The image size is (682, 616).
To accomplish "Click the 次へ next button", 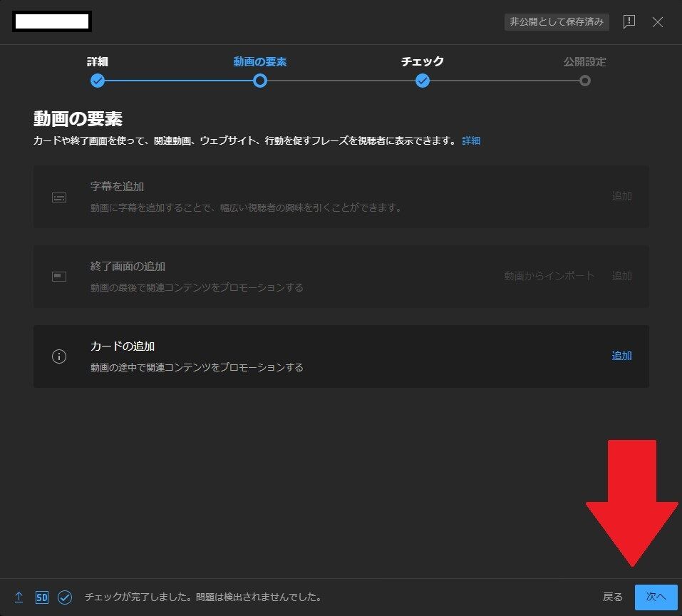I will click(656, 597).
